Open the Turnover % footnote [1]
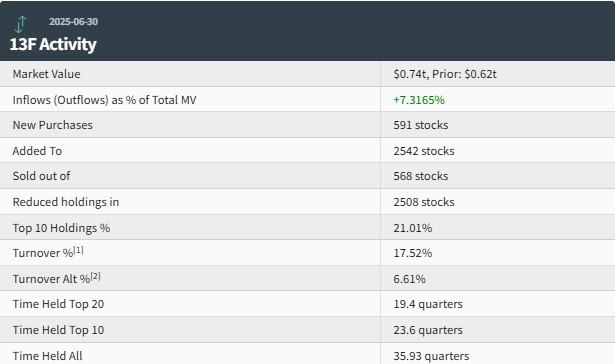Viewport: 615px width, 364px height. pyautogui.click(x=78, y=250)
